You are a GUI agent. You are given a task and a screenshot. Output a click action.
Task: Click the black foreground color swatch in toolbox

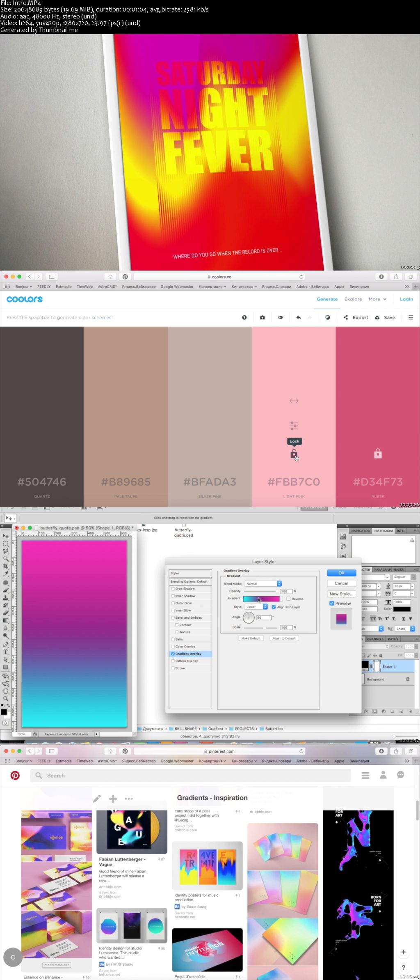(x=4, y=712)
